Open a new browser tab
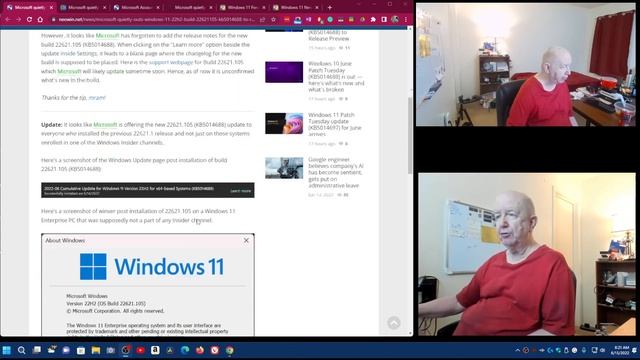Screen dimensions: 640x360 [330, 7]
